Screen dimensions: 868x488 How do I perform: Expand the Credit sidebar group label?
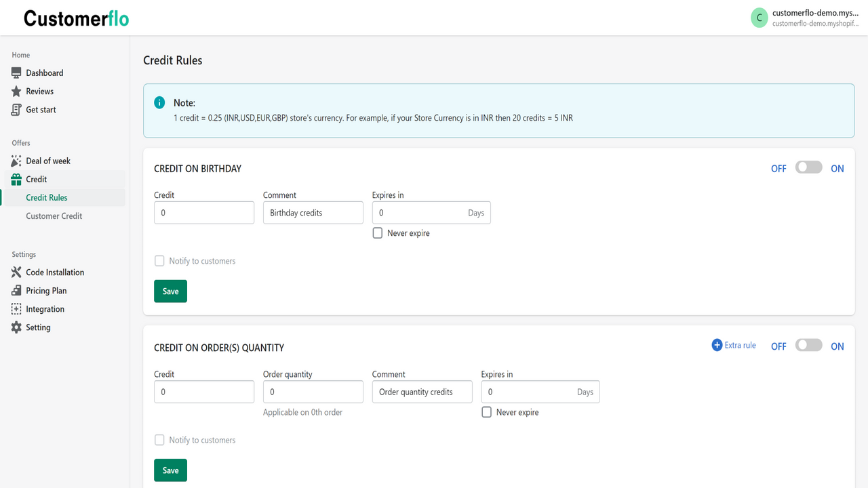[x=37, y=179]
